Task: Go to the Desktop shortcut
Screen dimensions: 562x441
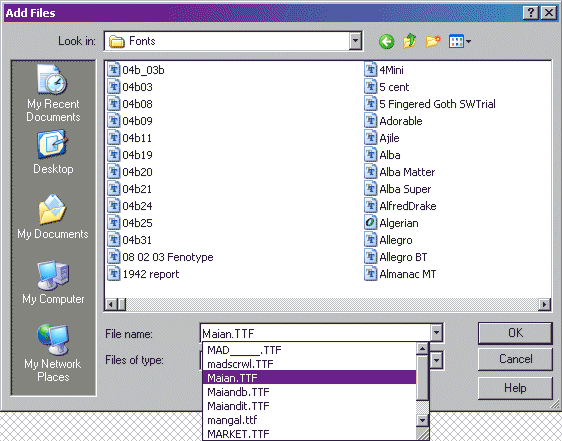Action: click(53, 152)
